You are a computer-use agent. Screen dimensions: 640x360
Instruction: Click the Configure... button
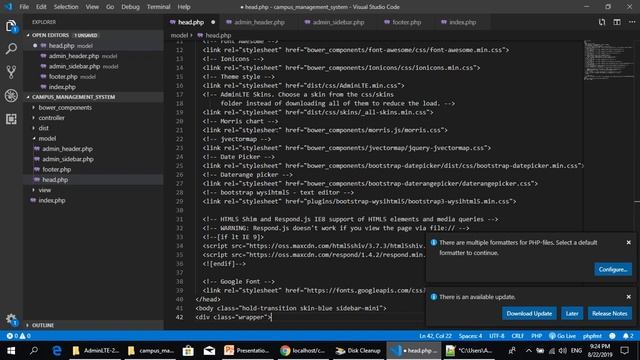(613, 269)
